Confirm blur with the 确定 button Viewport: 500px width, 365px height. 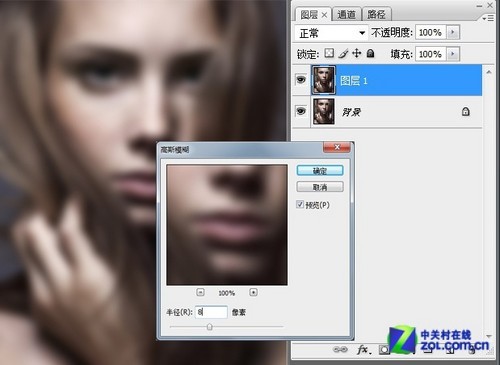(320, 171)
